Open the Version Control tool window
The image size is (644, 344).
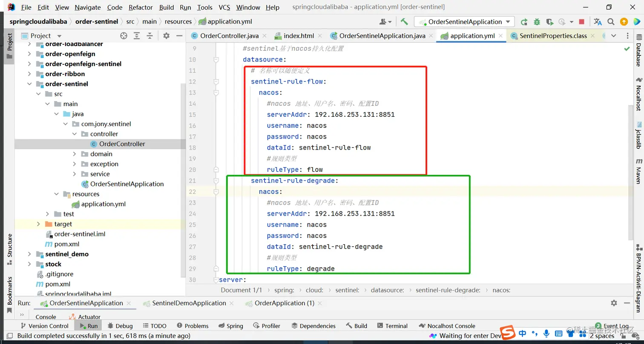tap(44, 326)
